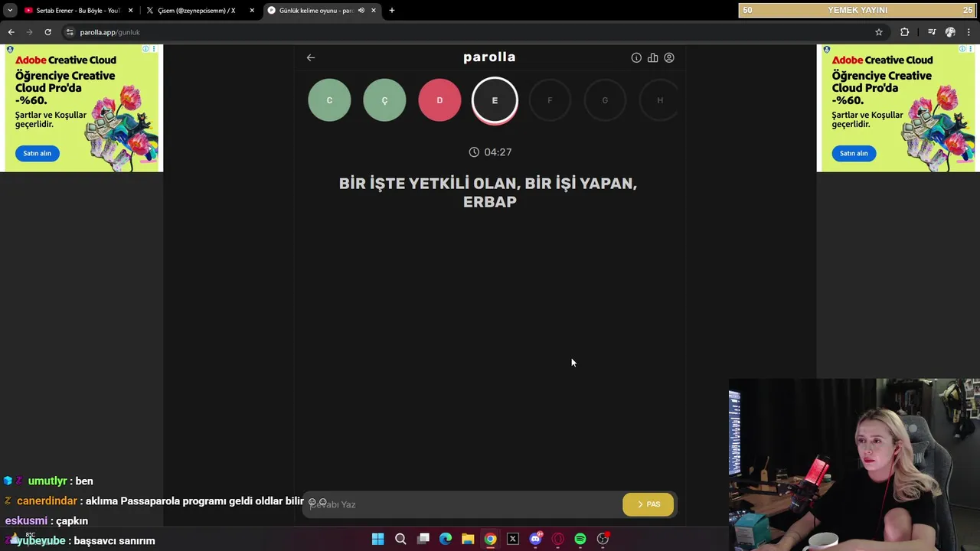Viewport: 980px width, 551px height.
Task: Click the PAS button
Action: tap(648, 504)
